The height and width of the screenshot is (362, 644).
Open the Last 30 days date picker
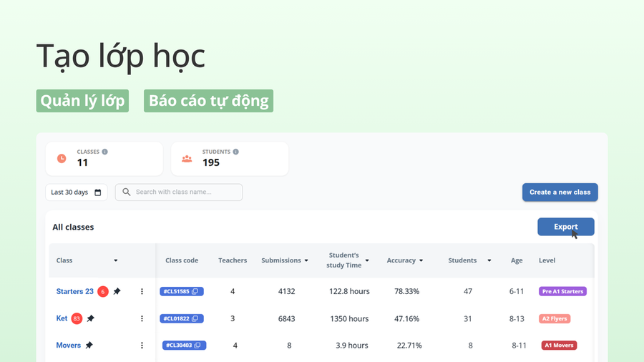pos(77,192)
